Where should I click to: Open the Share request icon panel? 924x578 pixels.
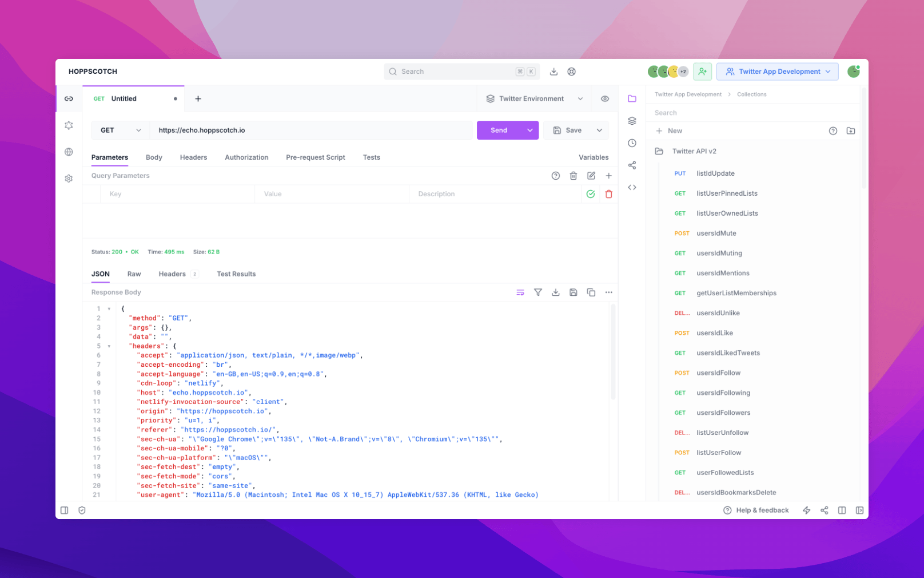pos(632,165)
